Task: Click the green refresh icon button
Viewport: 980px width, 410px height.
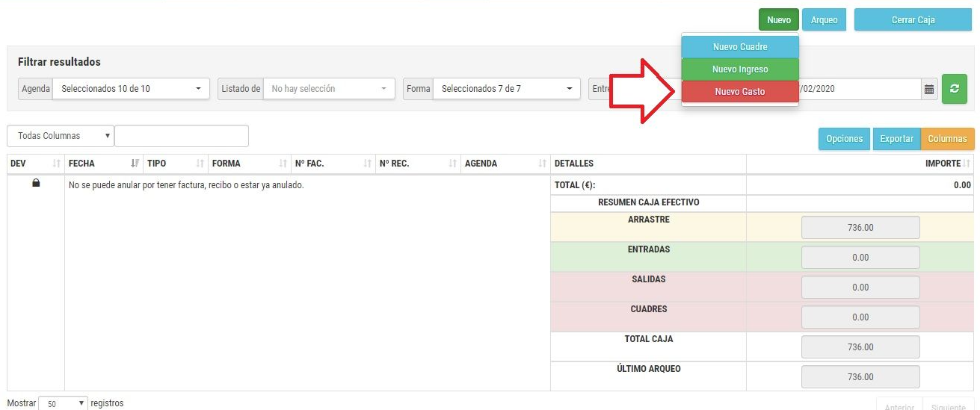Action: point(954,89)
